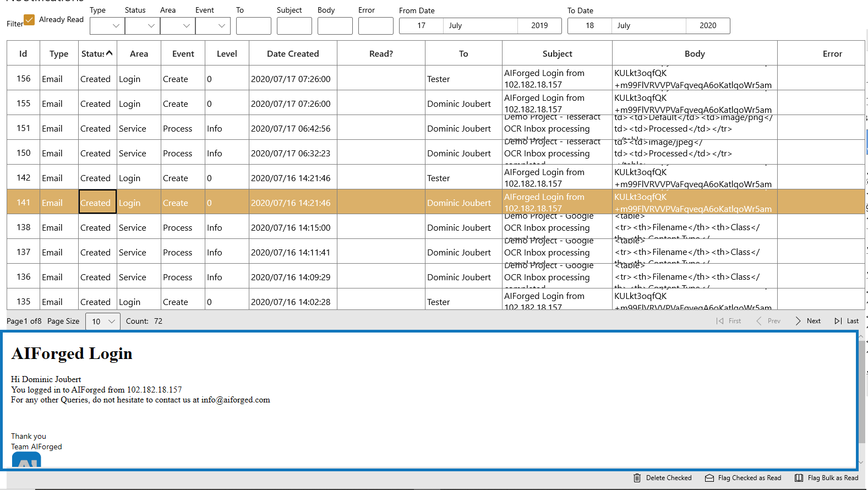Click the 2020/07/17 06:32:23 date cell
The image size is (868, 490).
(293, 153)
